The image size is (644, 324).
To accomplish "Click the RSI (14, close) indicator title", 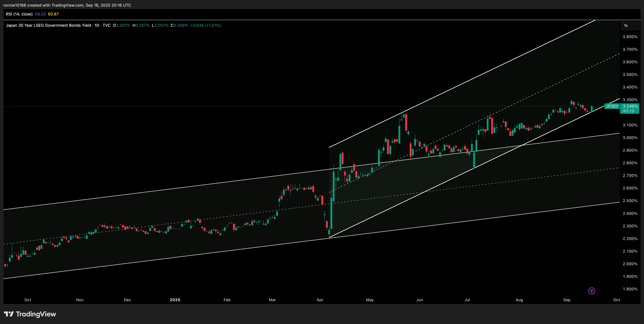I will [x=19, y=14].
